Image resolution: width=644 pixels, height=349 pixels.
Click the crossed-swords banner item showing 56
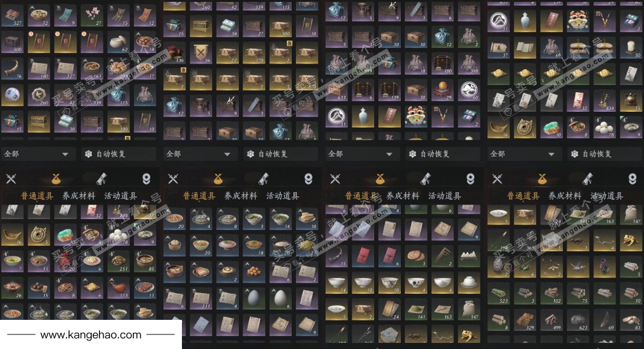pos(201,52)
